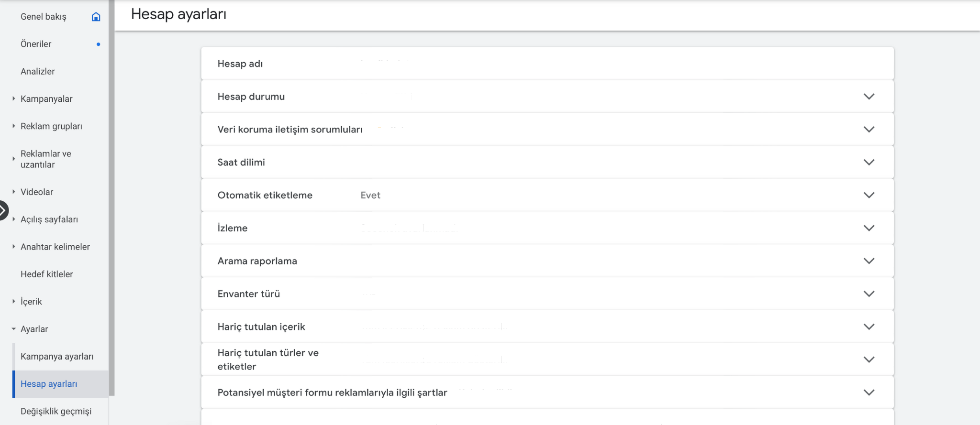Expand the Kampanyalar tree arrow
Viewport: 980px width, 425px height.
tap(13, 98)
